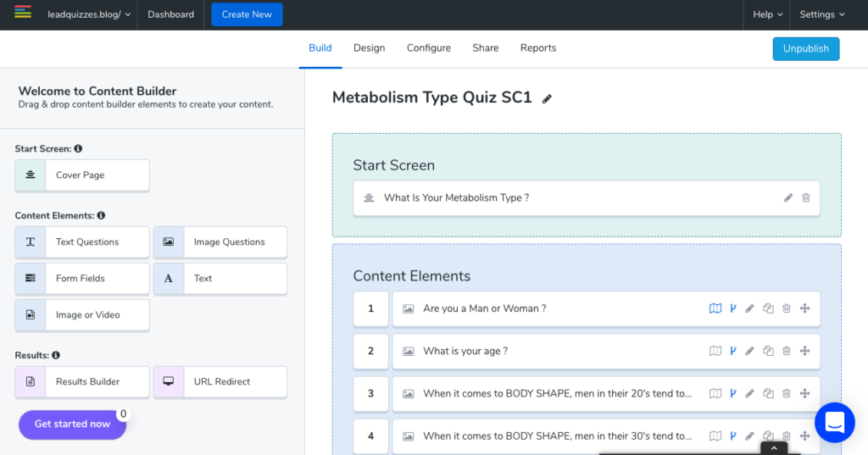Switch to the Design tab
Viewport: 868px width, 455px height.
point(369,48)
